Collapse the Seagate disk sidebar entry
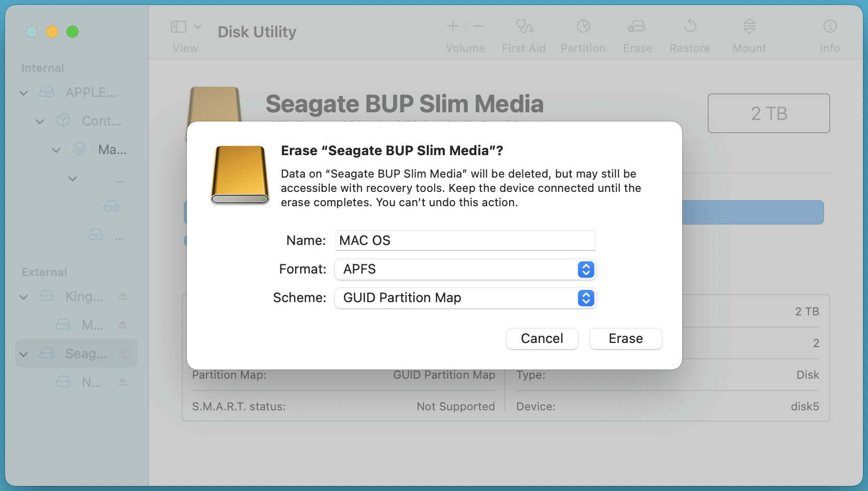The width and height of the screenshot is (868, 491). click(23, 354)
